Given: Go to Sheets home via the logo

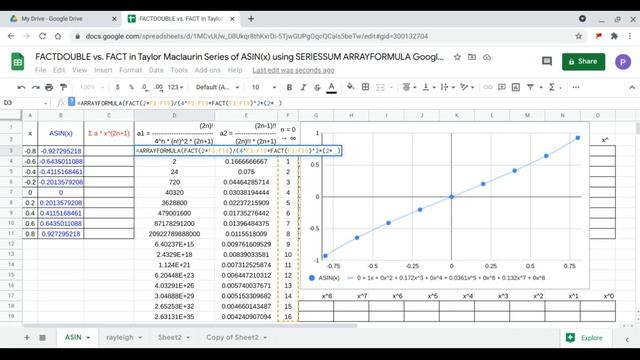Looking at the screenshot, I should (18, 62).
